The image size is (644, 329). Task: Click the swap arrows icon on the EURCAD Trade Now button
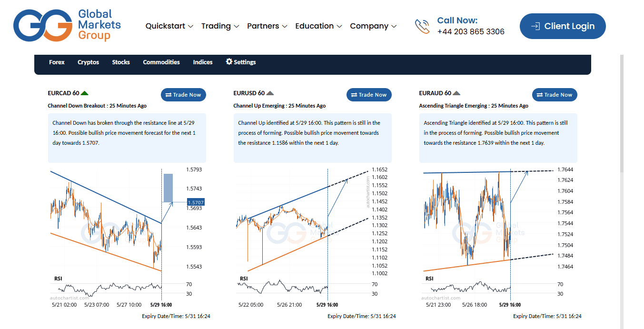coord(168,95)
